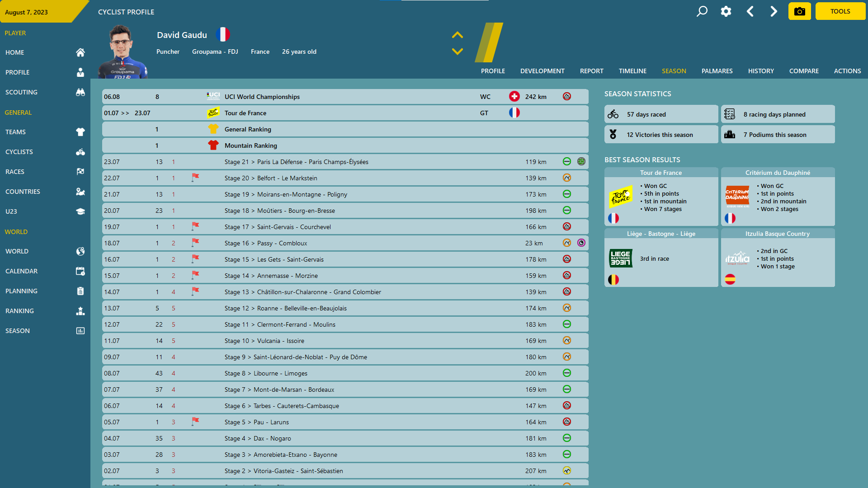Screen dimensions: 868x488
Task: Select the Tour de France race row
Action: 345,113
